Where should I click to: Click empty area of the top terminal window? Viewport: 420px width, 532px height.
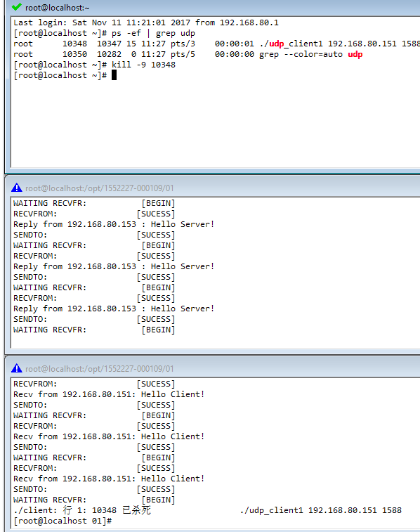(216, 122)
